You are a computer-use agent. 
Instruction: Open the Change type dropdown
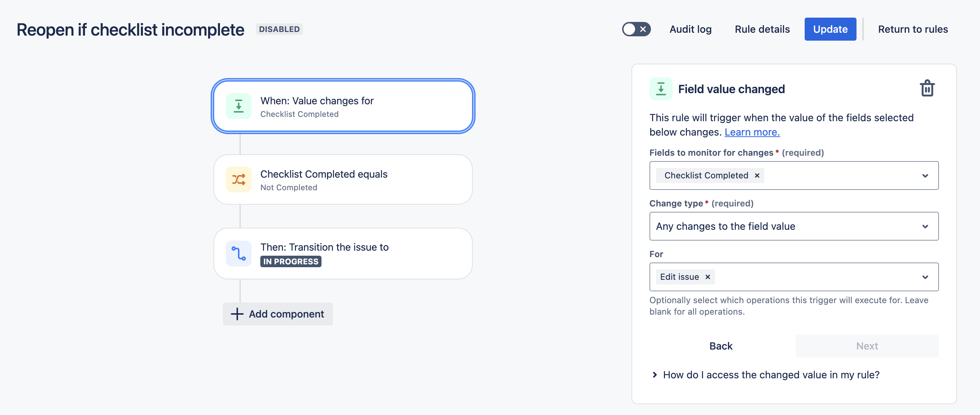pyautogui.click(x=794, y=227)
